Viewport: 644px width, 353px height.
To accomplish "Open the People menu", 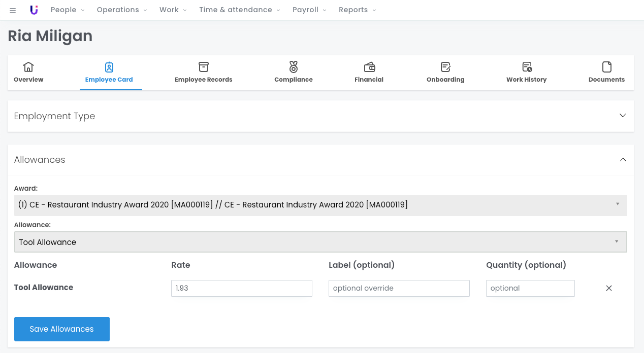I will tap(68, 10).
